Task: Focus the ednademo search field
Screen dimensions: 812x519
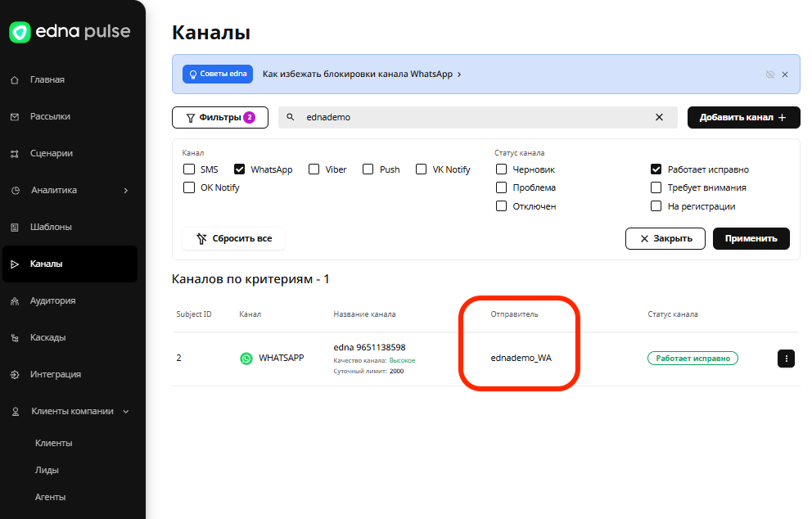Action: tap(477, 118)
